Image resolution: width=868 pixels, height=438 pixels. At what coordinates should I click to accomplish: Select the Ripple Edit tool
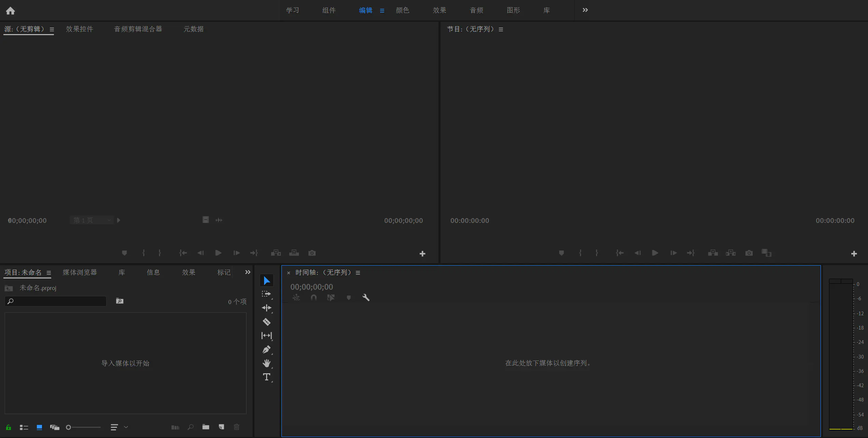tap(266, 308)
